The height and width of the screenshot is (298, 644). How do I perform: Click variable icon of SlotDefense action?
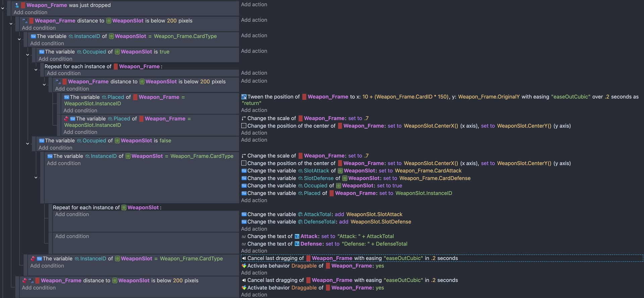point(244,178)
